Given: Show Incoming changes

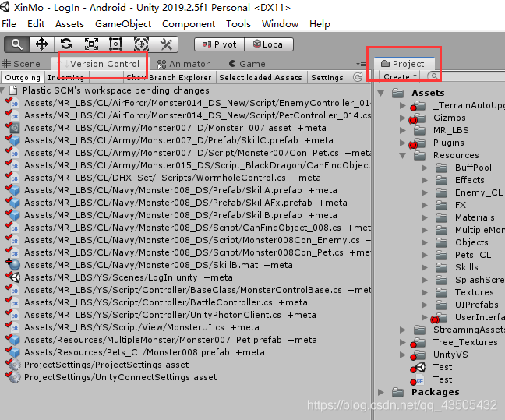Looking at the screenshot, I should pos(66,78).
